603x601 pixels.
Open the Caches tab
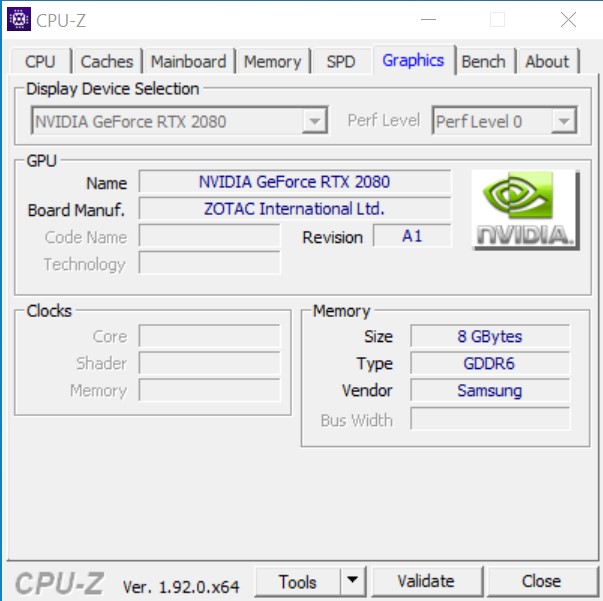point(107,62)
